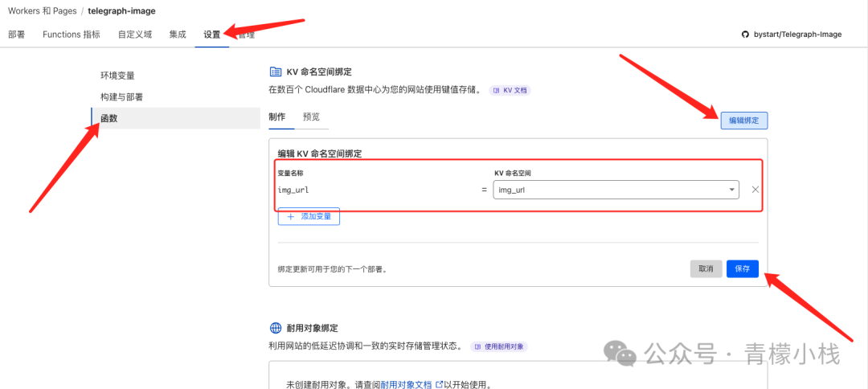The height and width of the screenshot is (389, 868).
Task: Click the 编辑绑定 button
Action: (x=744, y=120)
